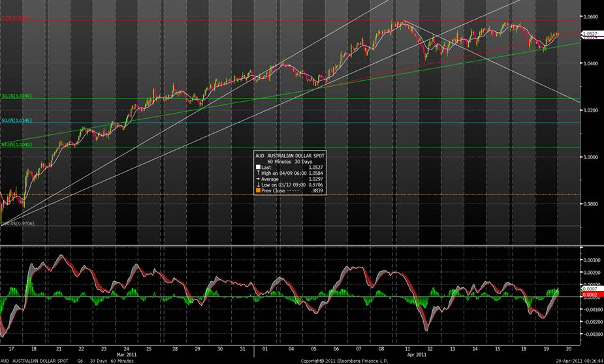
Task: Click the G6 label in bottom status bar
Action: (x=80, y=361)
